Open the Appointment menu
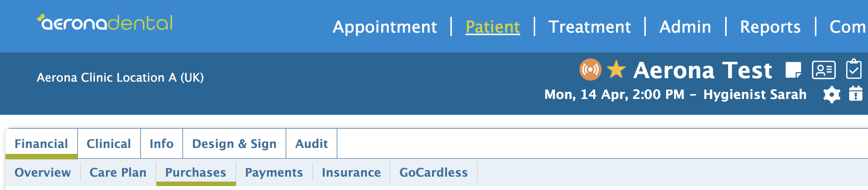The image size is (868, 190). click(x=385, y=27)
